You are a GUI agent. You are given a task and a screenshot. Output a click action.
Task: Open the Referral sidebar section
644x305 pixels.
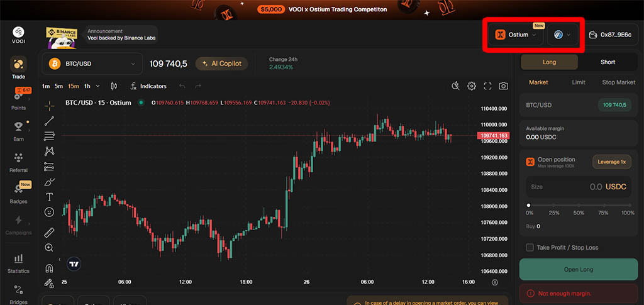pyautogui.click(x=18, y=162)
